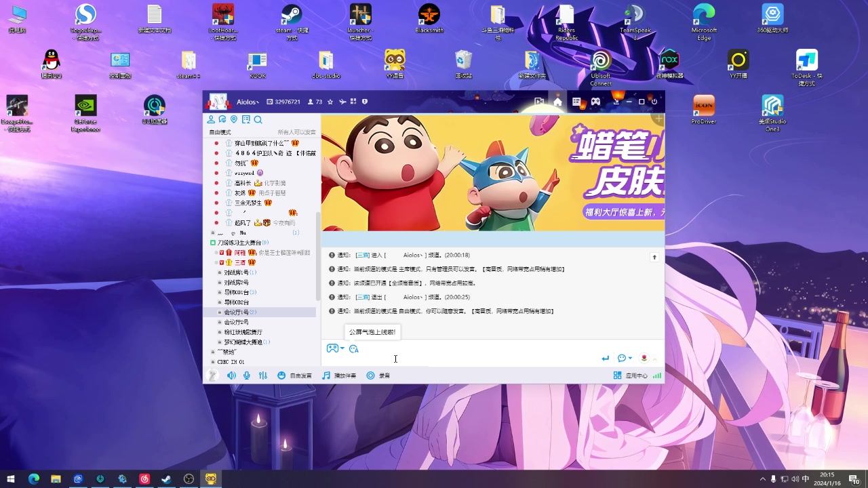Click the 公屏气泡上线啦 notification bubble
The image size is (868, 488).
pyautogui.click(x=372, y=331)
